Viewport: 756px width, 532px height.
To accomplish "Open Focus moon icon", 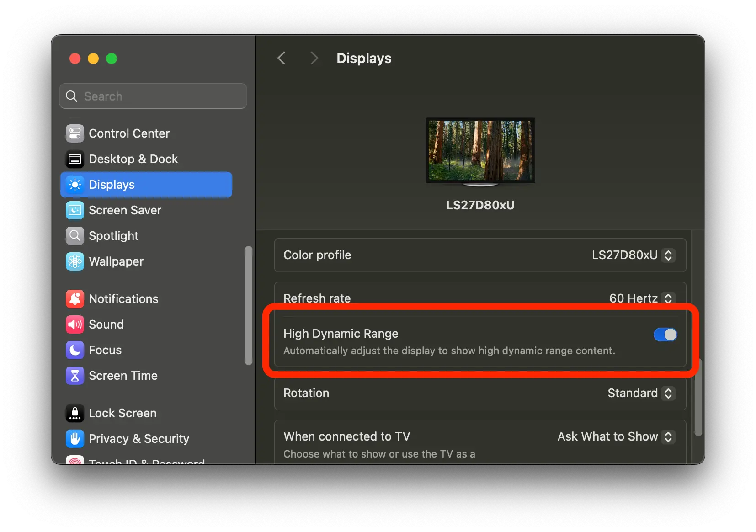I will coord(75,350).
